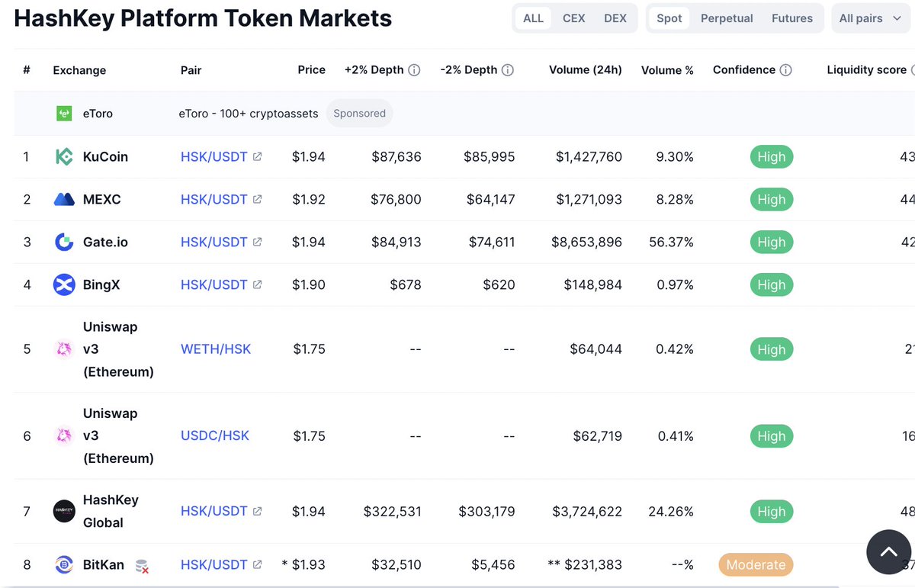Select the DEX exchange filter

615,18
